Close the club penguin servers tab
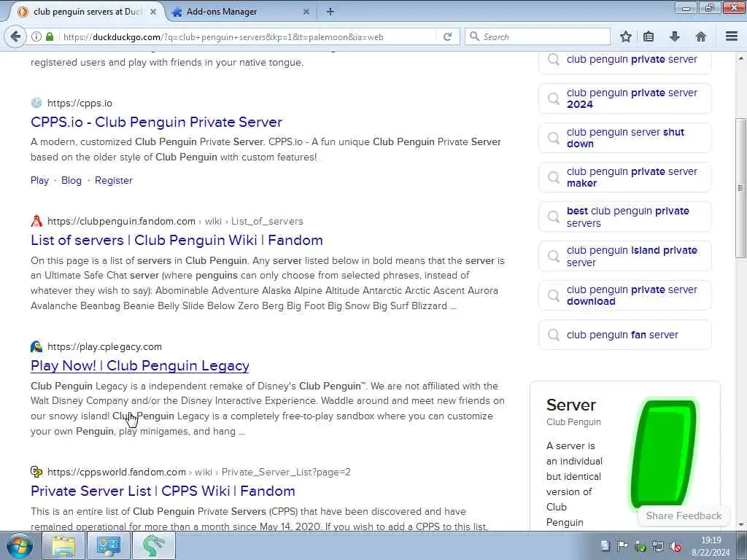 [153, 12]
